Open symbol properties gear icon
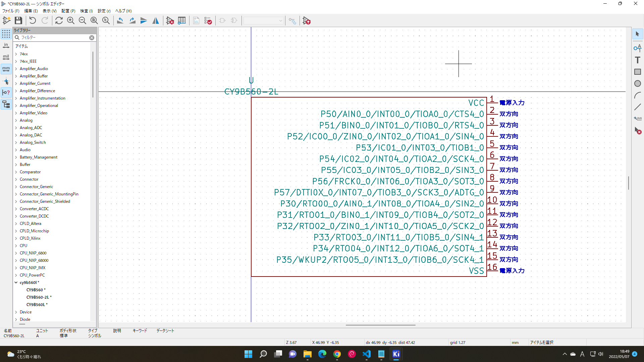 [170, 21]
